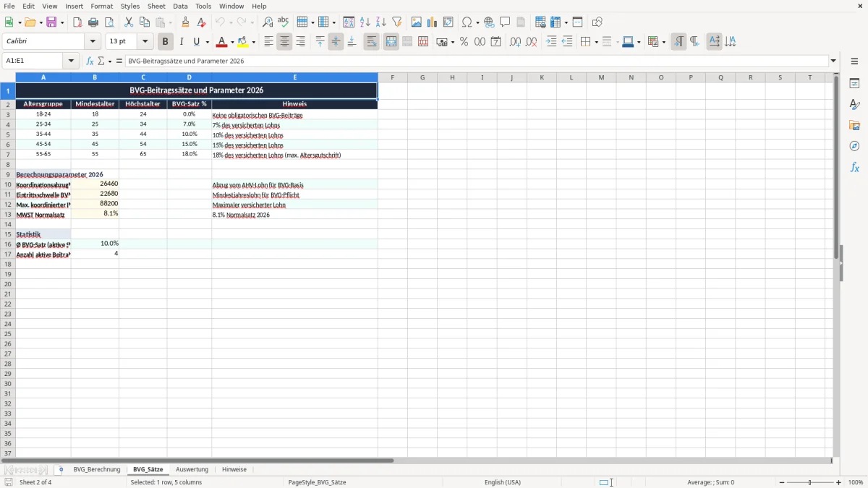This screenshot has height=488, width=868.
Task: Save the document with the Save icon
Action: point(51,22)
